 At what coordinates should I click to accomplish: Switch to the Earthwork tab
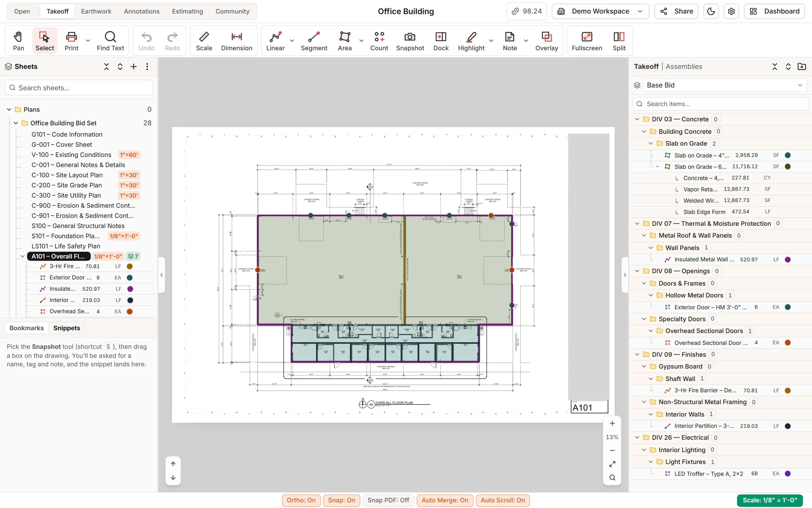tap(96, 11)
